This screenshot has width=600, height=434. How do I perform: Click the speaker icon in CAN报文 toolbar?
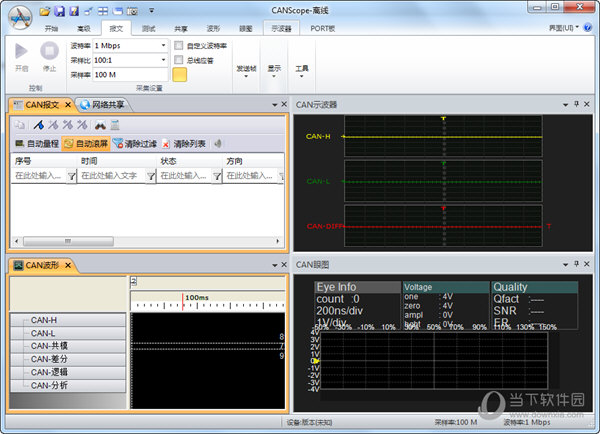point(218,144)
